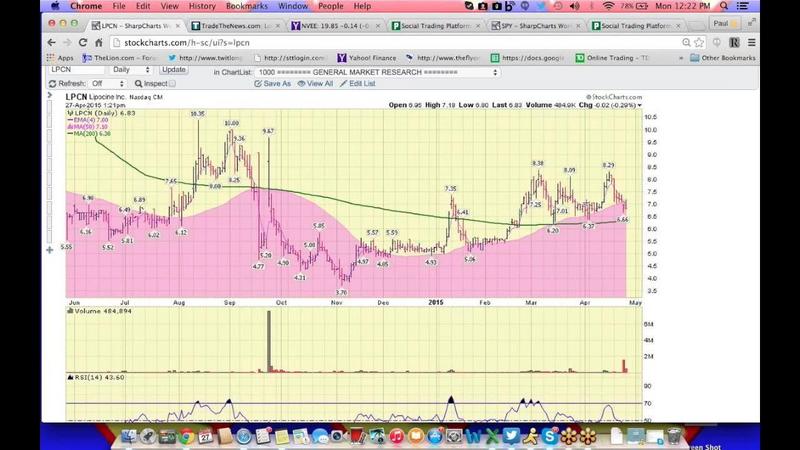Open the Chrome File menu

click(x=119, y=6)
